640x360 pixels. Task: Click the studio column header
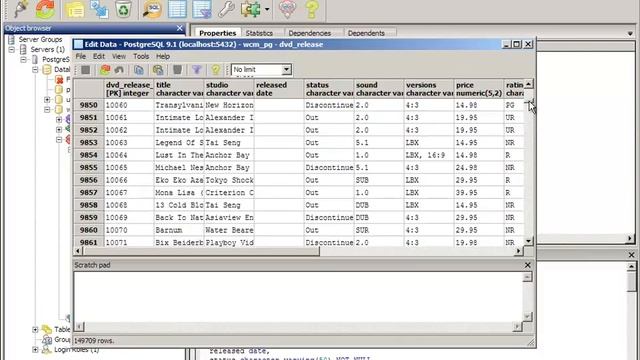229,89
